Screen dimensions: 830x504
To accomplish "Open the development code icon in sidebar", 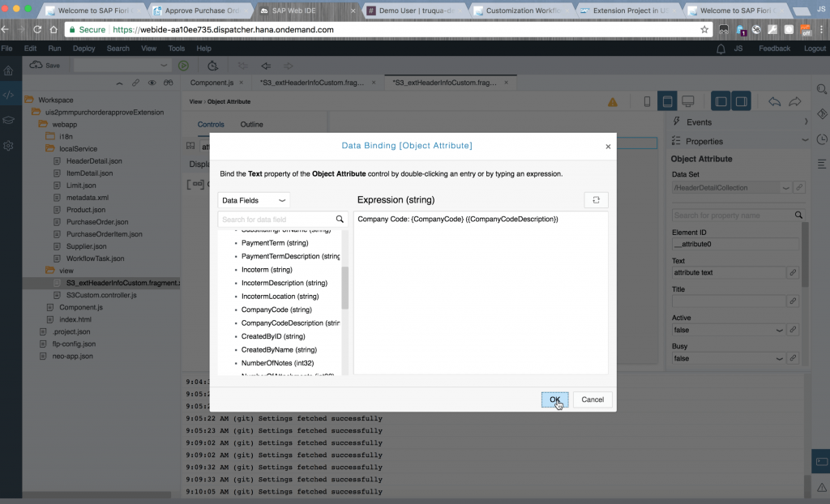I will pos(8,95).
